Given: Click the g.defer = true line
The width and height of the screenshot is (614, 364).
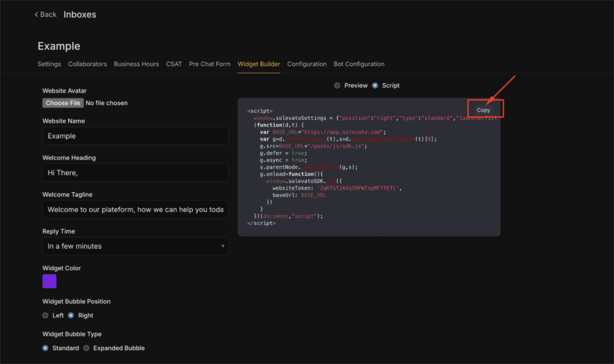Looking at the screenshot, I should point(283,153).
